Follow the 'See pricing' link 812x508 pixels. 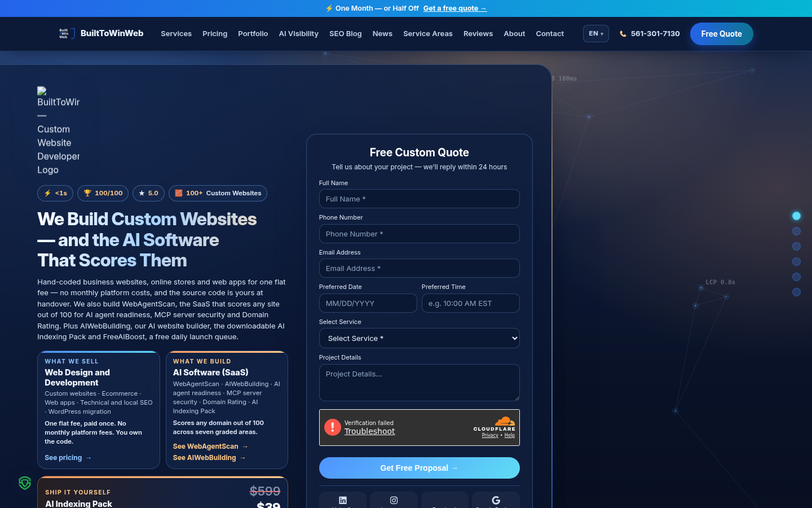(x=68, y=458)
